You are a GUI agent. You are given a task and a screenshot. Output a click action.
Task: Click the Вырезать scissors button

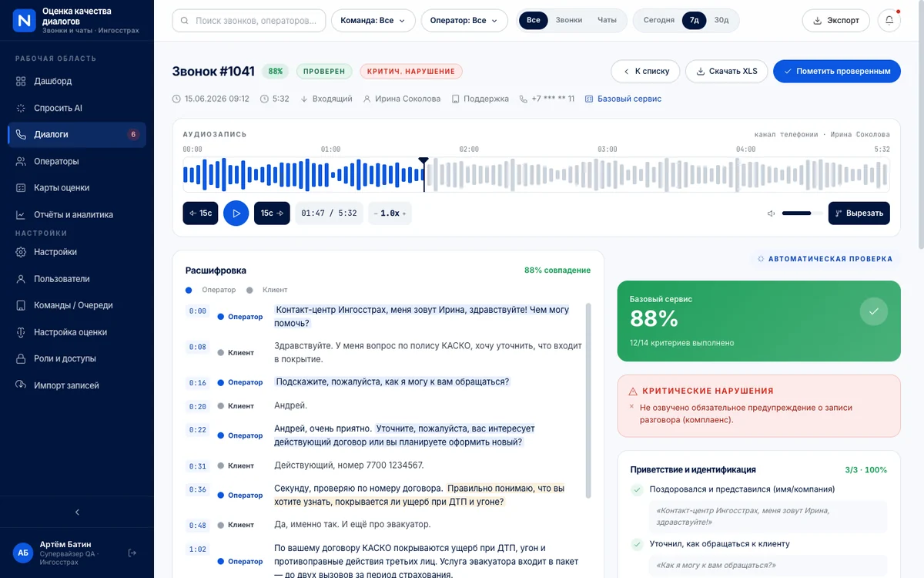pyautogui.click(x=859, y=213)
